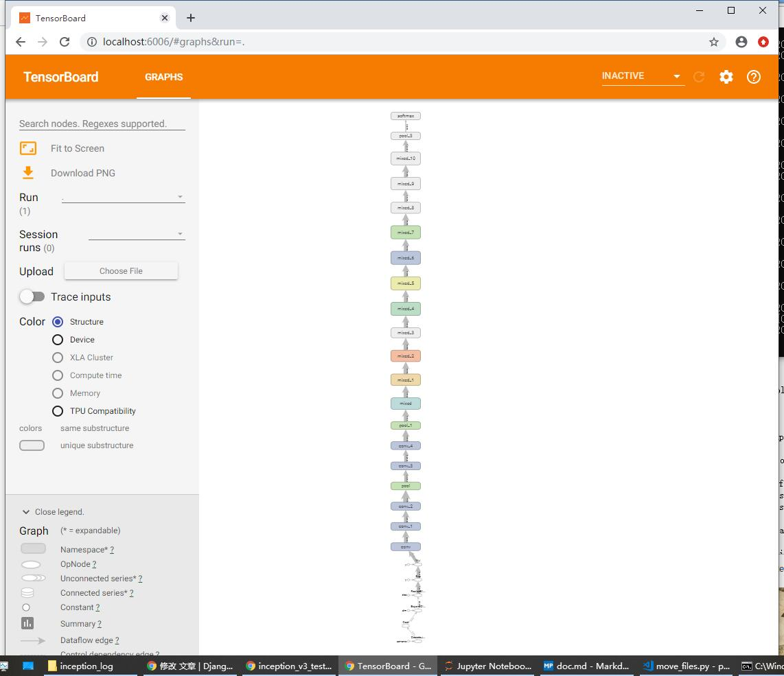Open the TensorBoard help icon
Viewport: 784px width, 676px height.
click(x=754, y=76)
